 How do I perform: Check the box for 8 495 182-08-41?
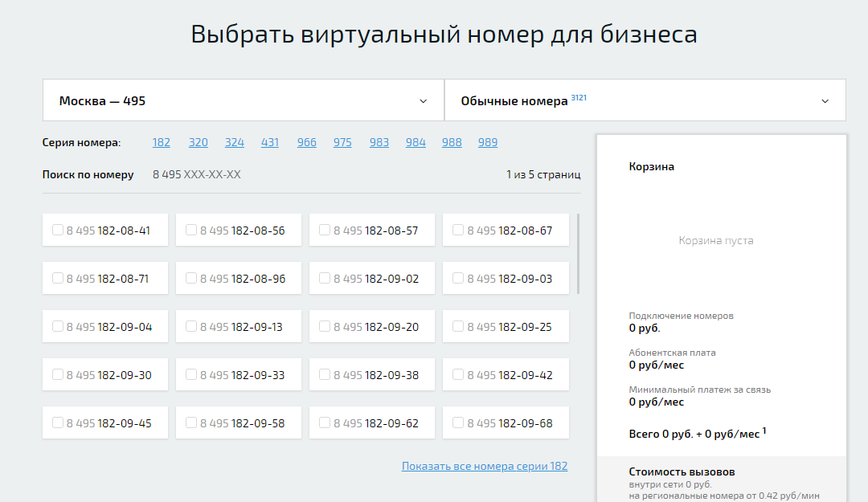57,229
